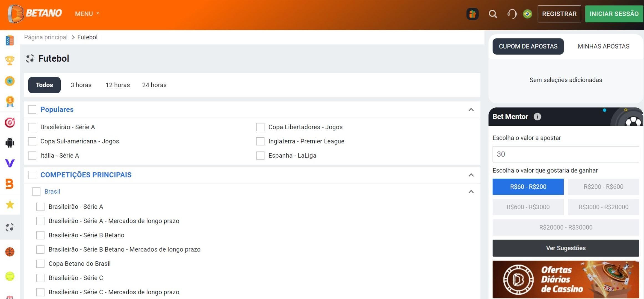
Task: Open the medal ribbon sidebar icon
Action: pyautogui.click(x=10, y=101)
